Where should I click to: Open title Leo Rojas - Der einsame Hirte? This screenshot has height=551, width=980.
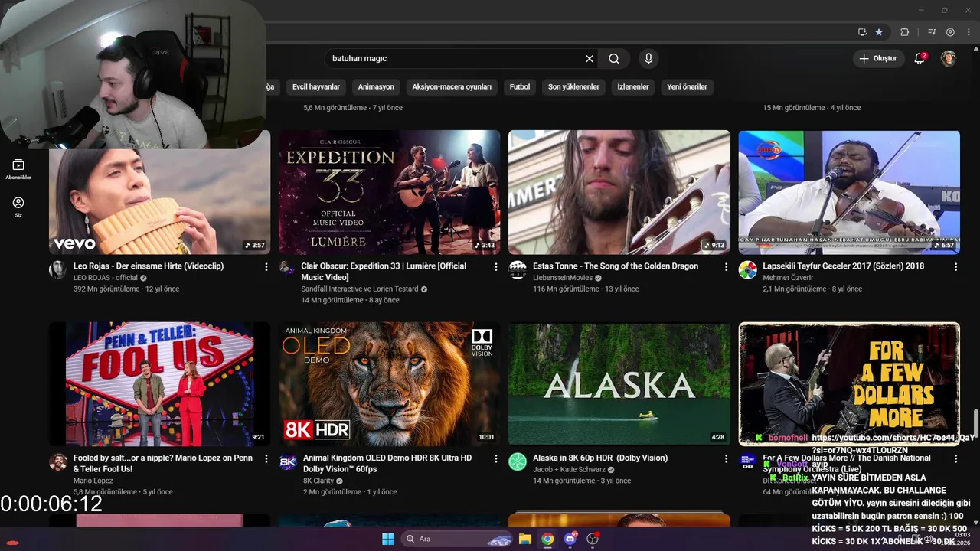(x=149, y=266)
